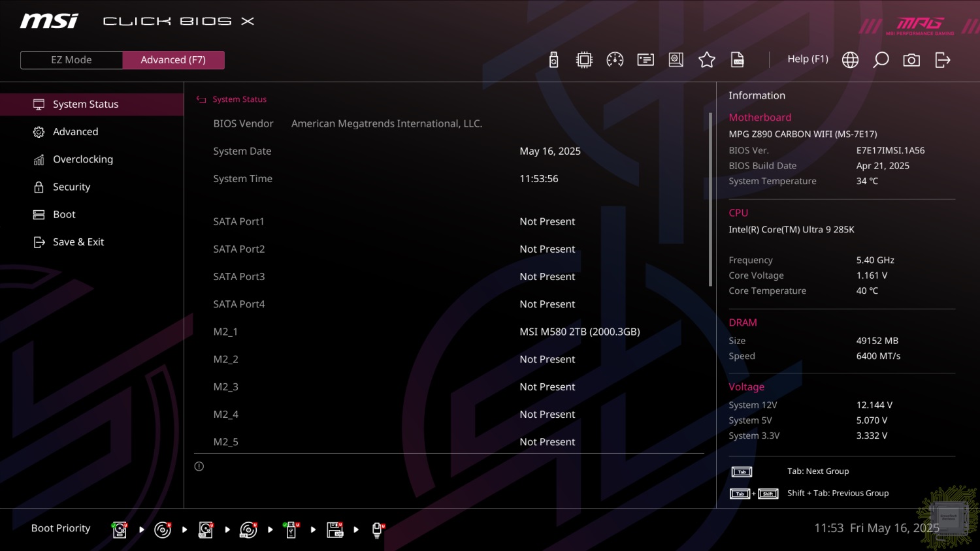Click the bottom clock 11:53 Fri May 16
This screenshot has height=551, width=980.
[877, 527]
